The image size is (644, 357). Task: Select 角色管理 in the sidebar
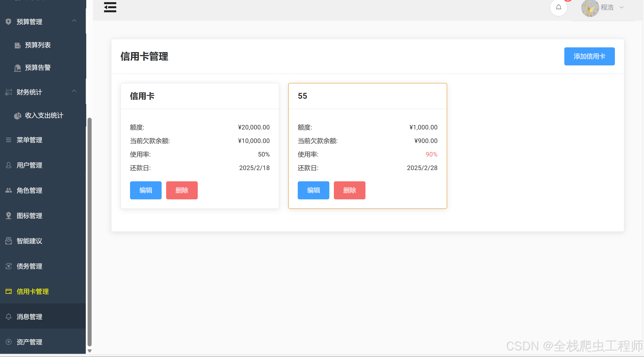[29, 190]
